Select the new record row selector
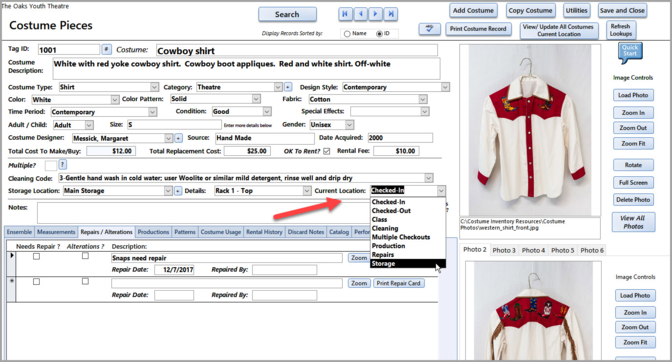 point(12,289)
